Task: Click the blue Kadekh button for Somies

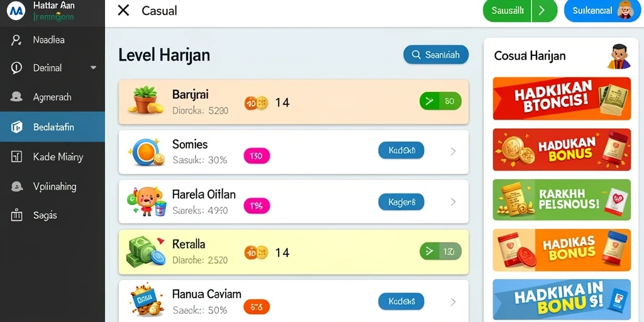Action: click(x=401, y=151)
